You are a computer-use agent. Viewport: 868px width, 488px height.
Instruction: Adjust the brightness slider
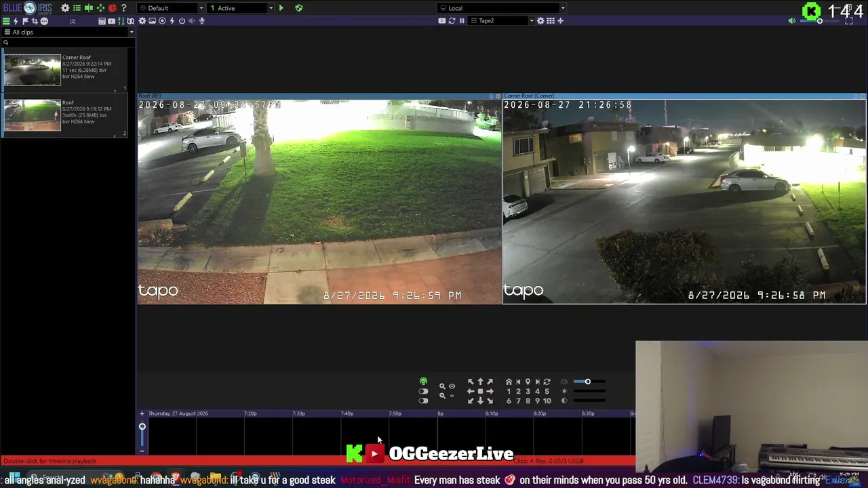click(589, 391)
